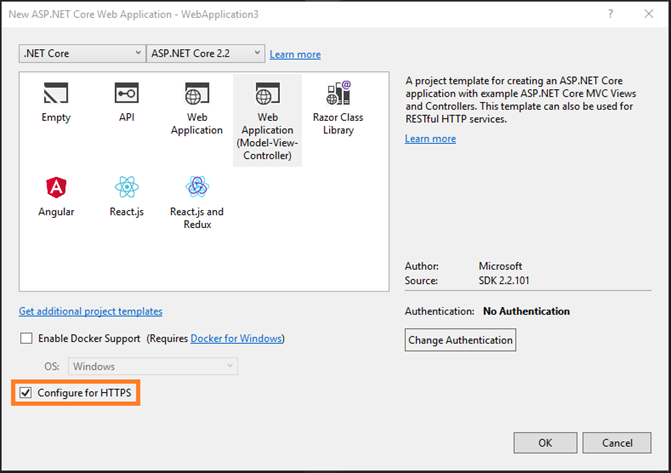This screenshot has width=671, height=473.
Task: Open Learn more link beside version dropdown
Action: coord(295,54)
